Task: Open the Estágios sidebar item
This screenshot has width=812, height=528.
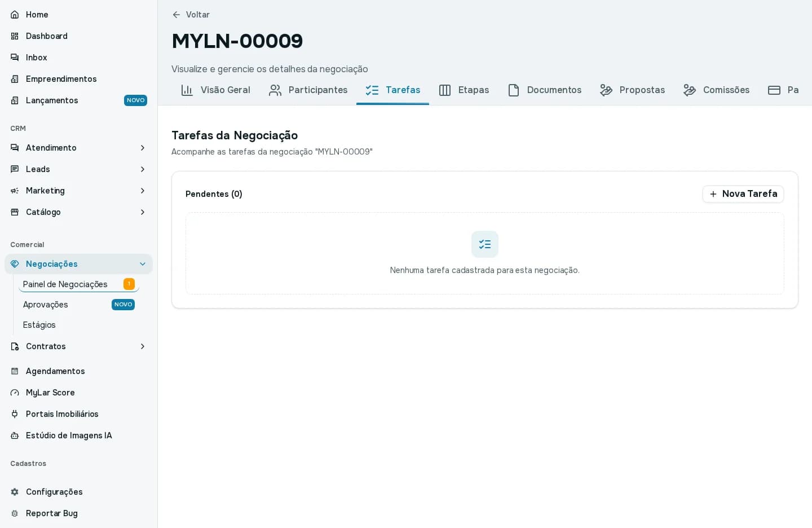Action: pos(79,325)
